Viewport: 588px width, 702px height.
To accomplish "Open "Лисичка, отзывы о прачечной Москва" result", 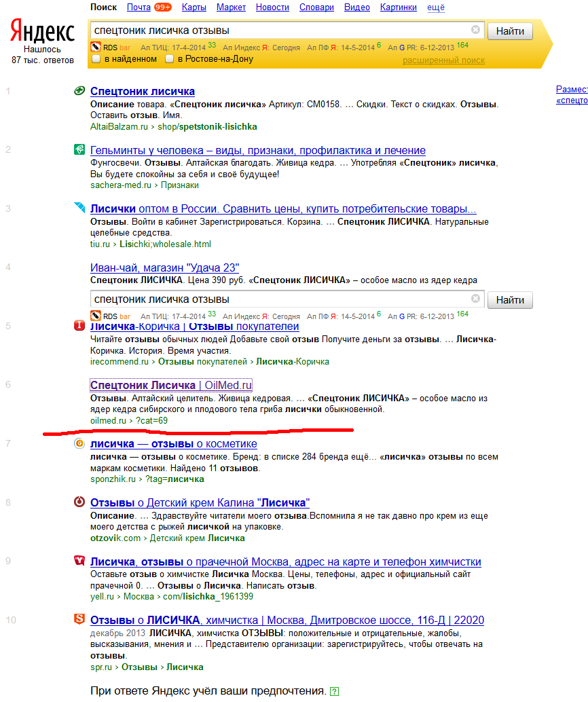I will point(286,562).
